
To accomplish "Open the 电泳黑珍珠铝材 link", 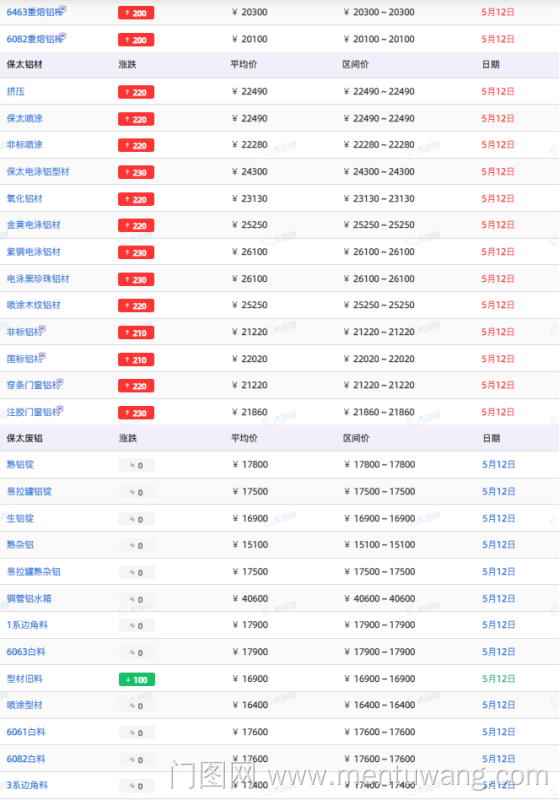I will click(38, 279).
